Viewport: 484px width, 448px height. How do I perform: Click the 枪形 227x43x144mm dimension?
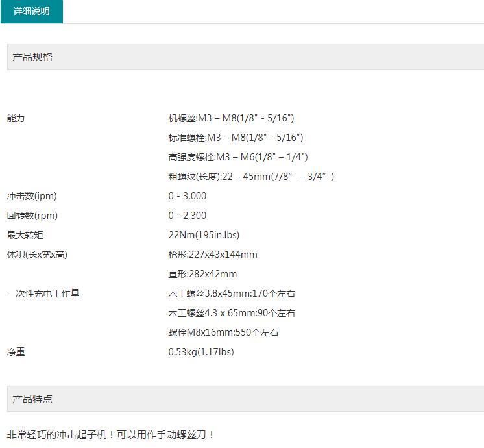coord(213,255)
